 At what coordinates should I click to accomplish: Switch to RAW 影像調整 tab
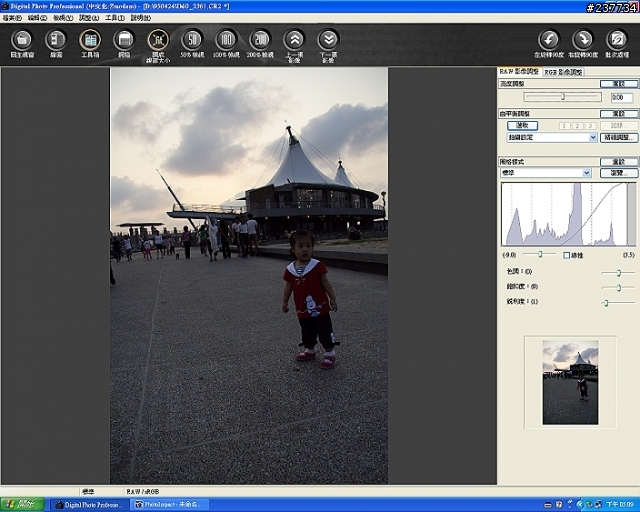coord(519,71)
